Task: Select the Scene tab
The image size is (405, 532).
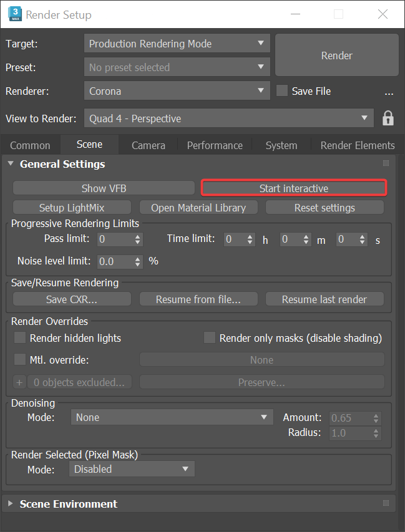Action: (90, 144)
